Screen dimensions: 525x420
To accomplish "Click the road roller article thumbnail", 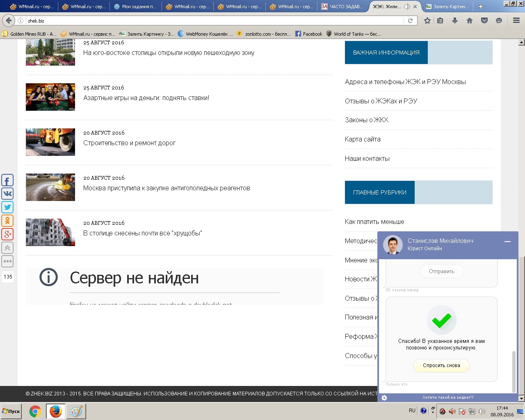I will point(50,142).
